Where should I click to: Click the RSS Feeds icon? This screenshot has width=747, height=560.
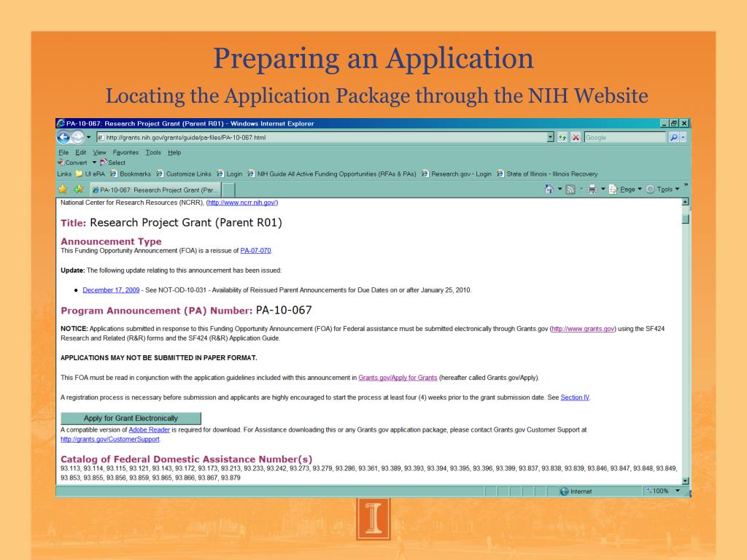pyautogui.click(x=570, y=189)
